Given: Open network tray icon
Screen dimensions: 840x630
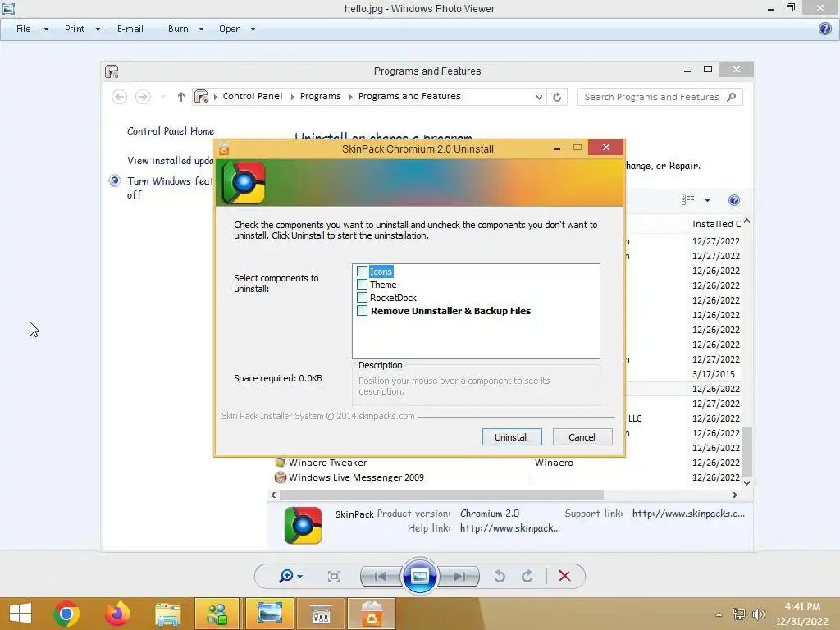Looking at the screenshot, I should 739,614.
